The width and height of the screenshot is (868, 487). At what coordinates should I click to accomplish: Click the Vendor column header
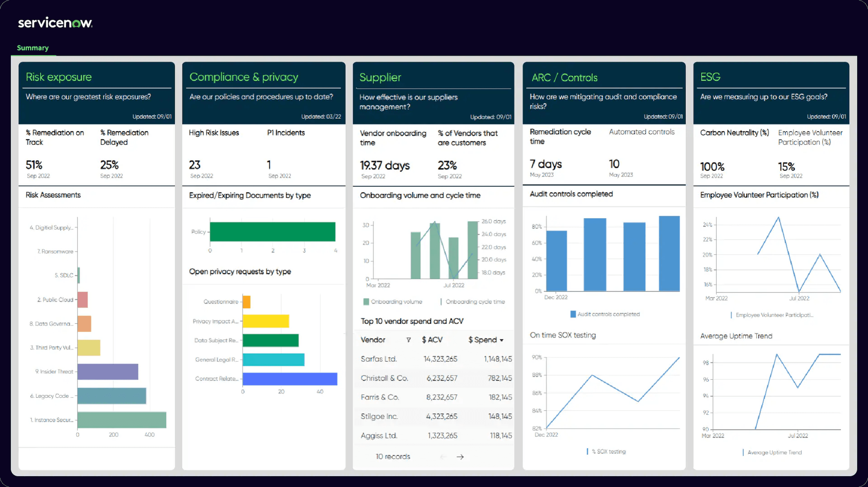click(373, 340)
